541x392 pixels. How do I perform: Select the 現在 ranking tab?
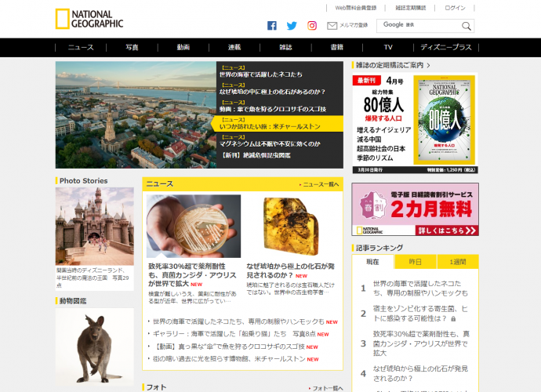pos(372,262)
